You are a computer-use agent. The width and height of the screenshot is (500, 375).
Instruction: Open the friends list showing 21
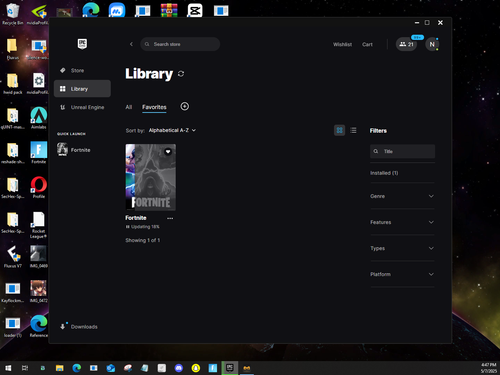click(x=406, y=44)
